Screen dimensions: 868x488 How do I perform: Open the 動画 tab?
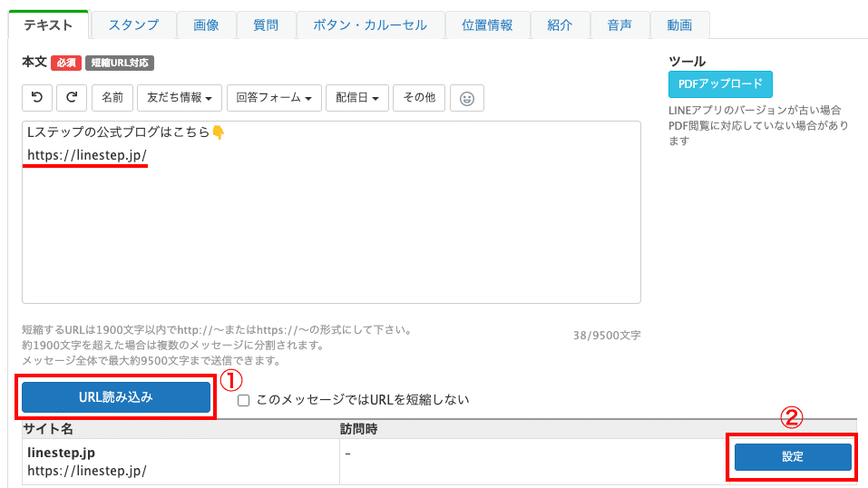click(x=679, y=24)
